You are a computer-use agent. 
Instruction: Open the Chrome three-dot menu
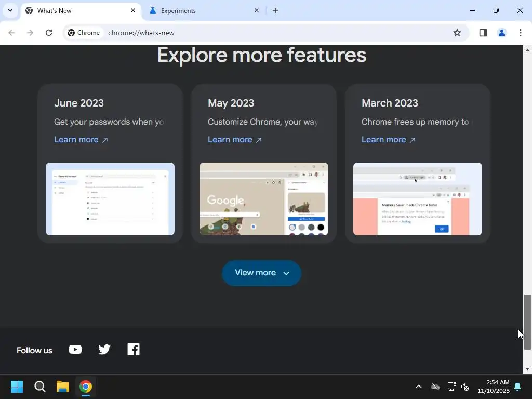(520, 33)
